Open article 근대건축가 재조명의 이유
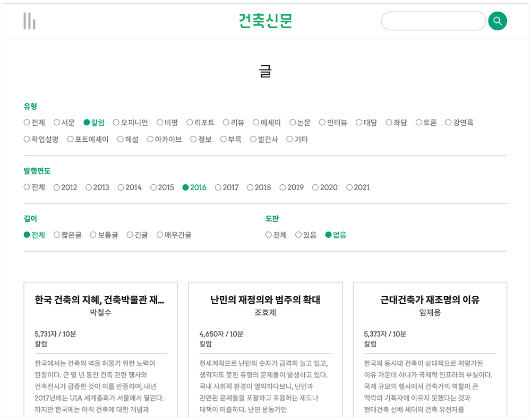The image size is (531, 420). (430, 300)
